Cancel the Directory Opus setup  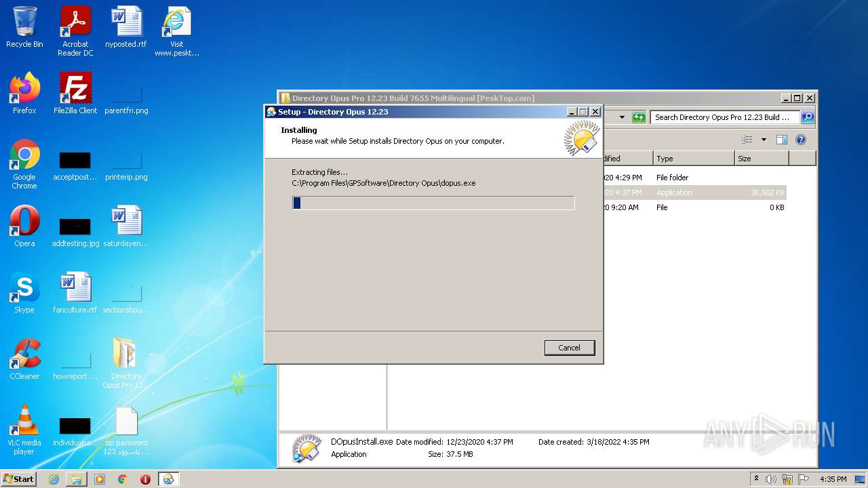pos(570,348)
